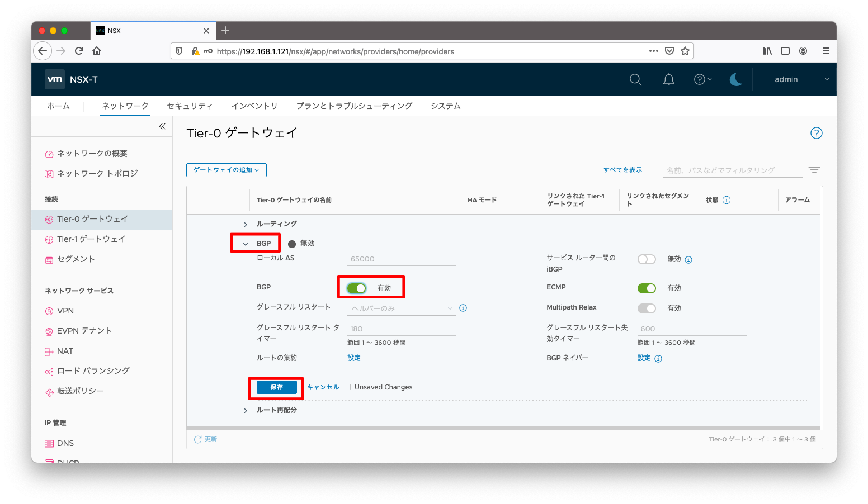The width and height of the screenshot is (868, 504).
Task: Open Firefox hamburger menu
Action: (825, 51)
